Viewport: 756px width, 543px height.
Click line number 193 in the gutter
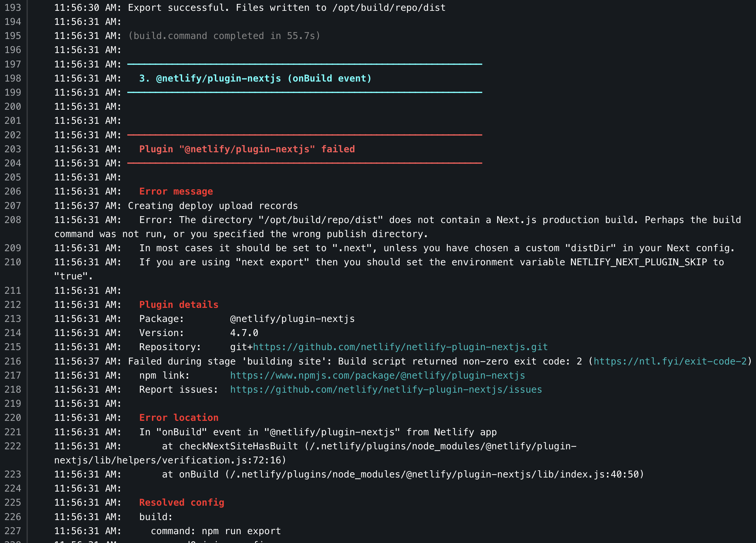click(13, 8)
